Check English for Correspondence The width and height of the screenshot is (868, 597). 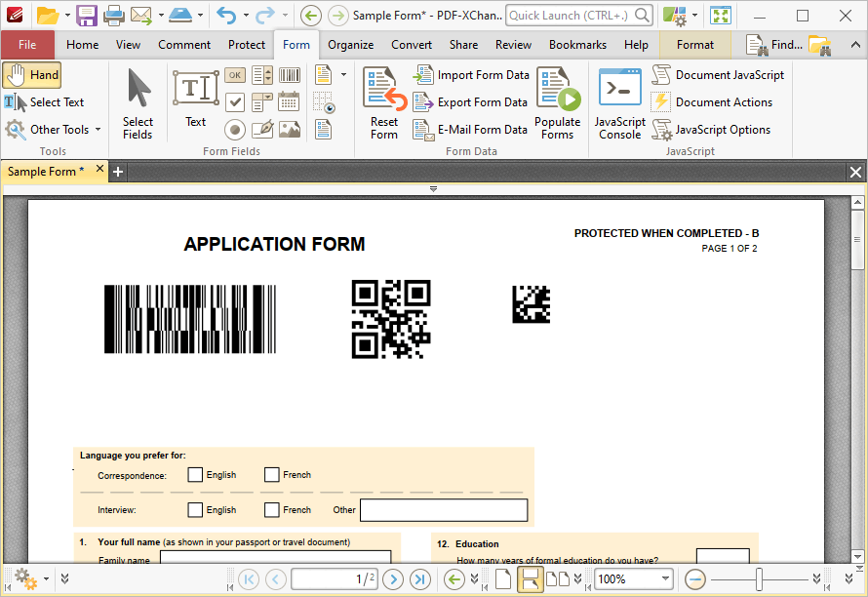(195, 475)
